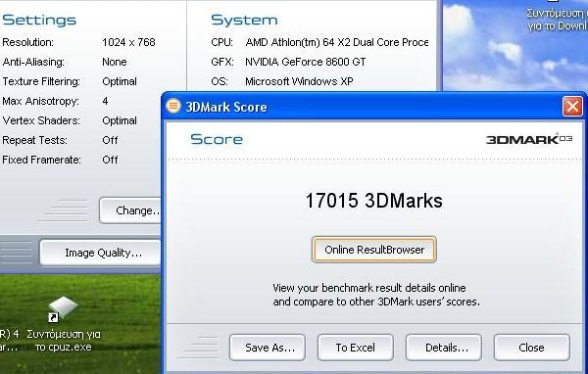588x374 pixels.
Task: Open the Details... view
Action: [444, 348]
